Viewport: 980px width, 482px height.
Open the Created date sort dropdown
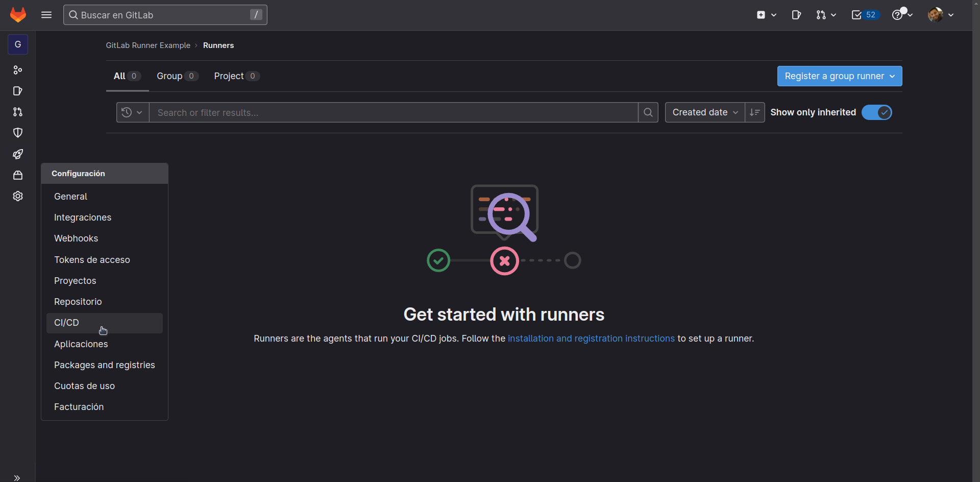tap(705, 112)
